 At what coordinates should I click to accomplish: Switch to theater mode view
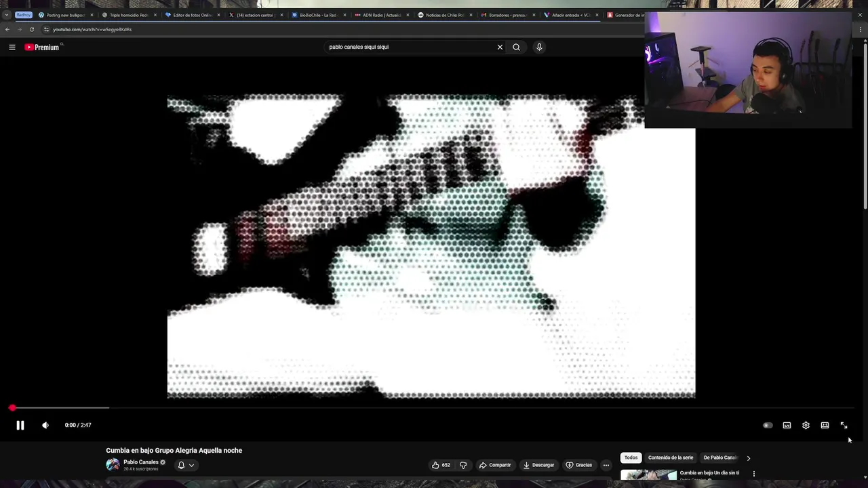tap(825, 425)
